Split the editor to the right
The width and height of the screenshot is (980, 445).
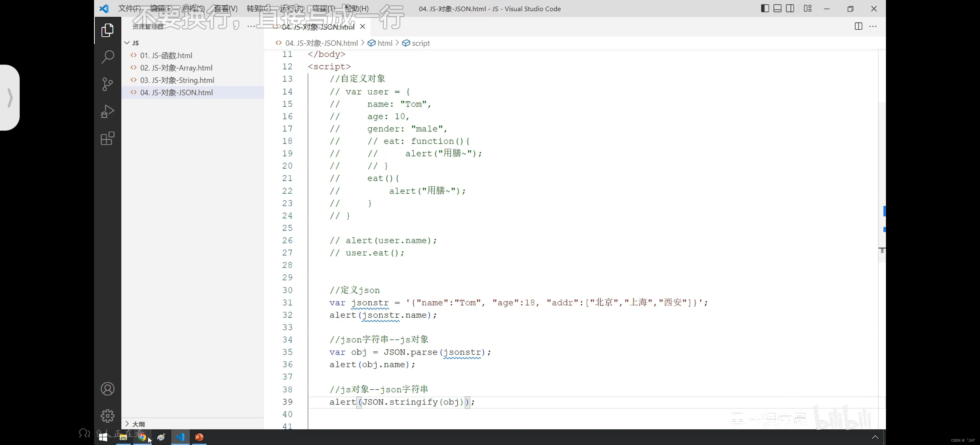click(x=858, y=26)
